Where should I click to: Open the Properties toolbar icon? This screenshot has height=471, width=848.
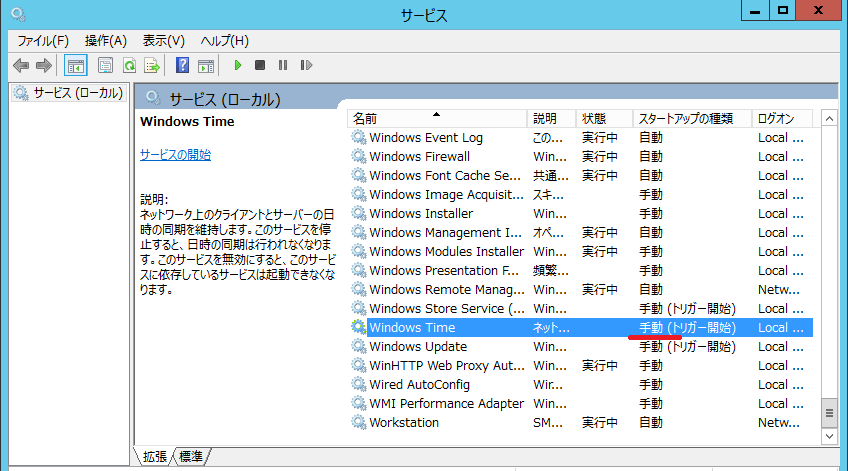105,65
